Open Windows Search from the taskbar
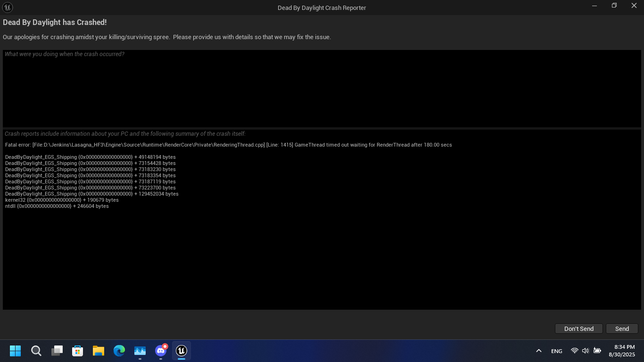Image resolution: width=644 pixels, height=362 pixels. [36, 351]
